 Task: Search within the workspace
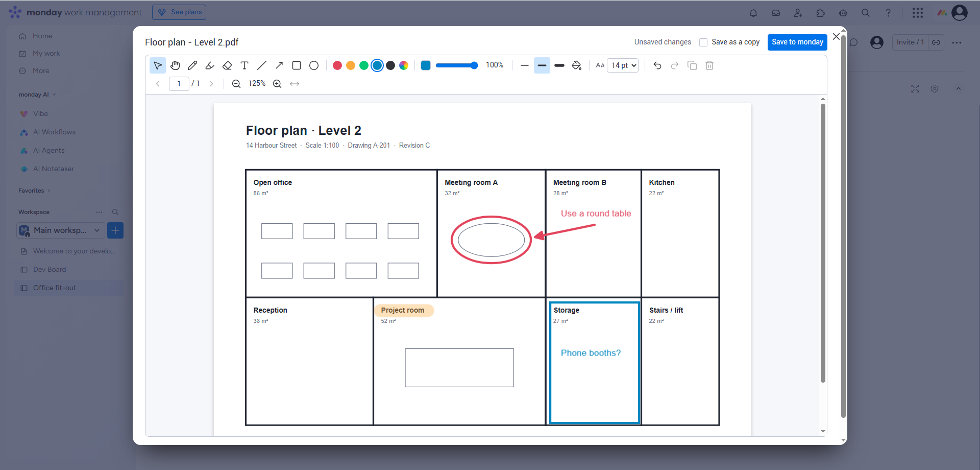115,212
